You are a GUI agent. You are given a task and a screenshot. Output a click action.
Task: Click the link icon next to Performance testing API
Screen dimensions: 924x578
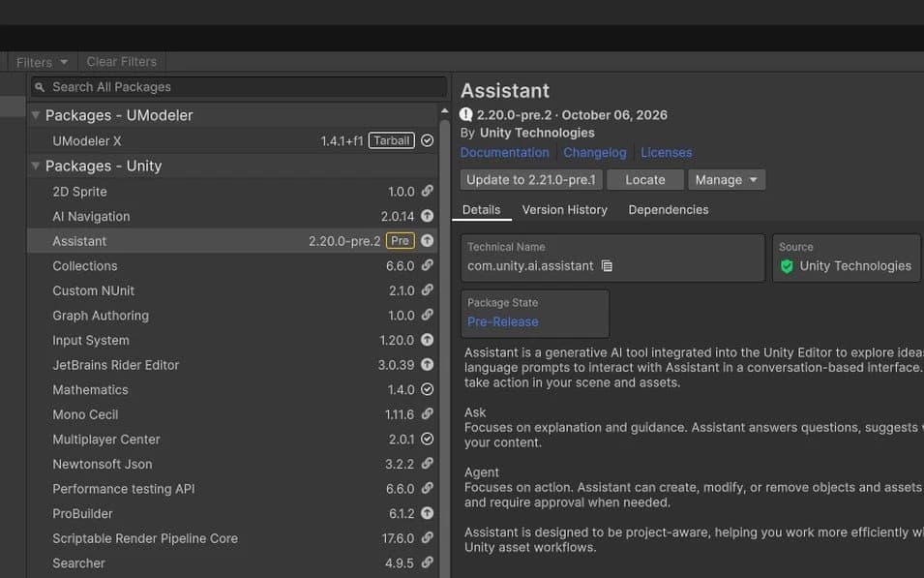point(428,488)
